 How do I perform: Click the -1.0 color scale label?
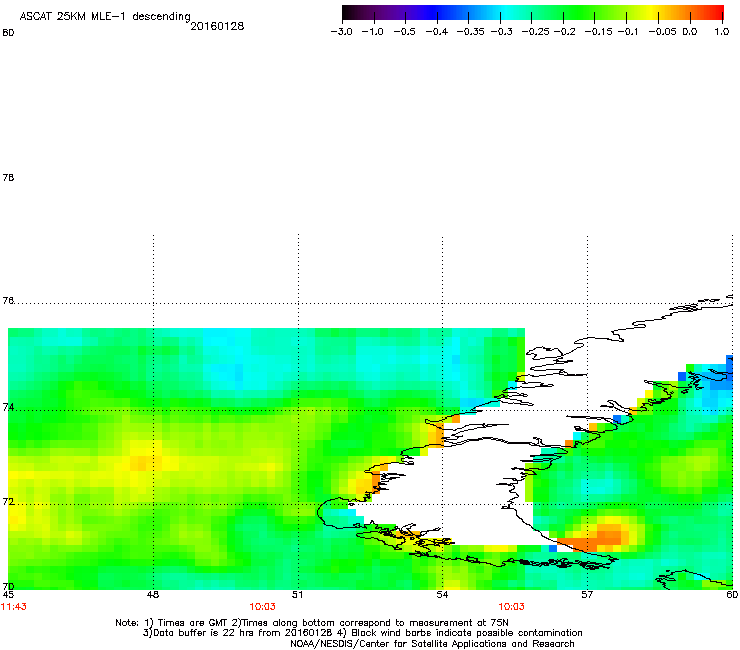click(x=372, y=32)
